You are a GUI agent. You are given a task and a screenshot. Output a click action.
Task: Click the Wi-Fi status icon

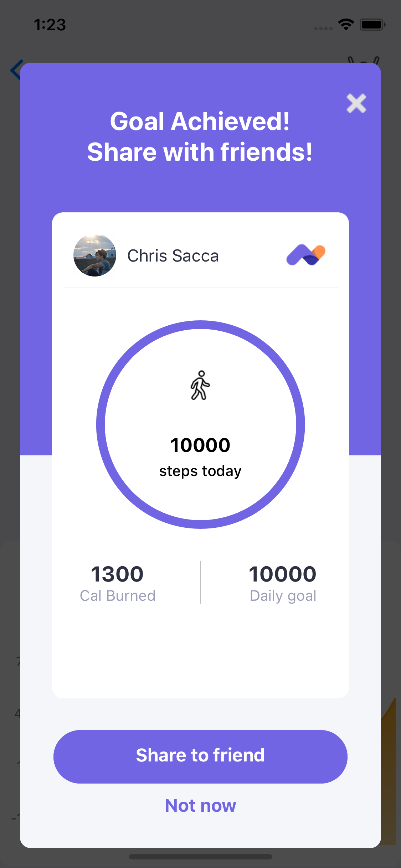pyautogui.click(x=346, y=25)
